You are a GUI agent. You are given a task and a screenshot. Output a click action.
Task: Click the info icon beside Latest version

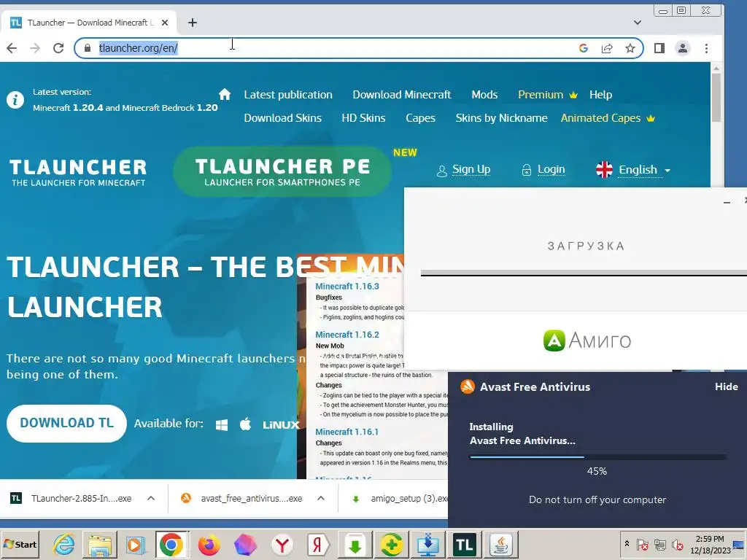point(15,100)
